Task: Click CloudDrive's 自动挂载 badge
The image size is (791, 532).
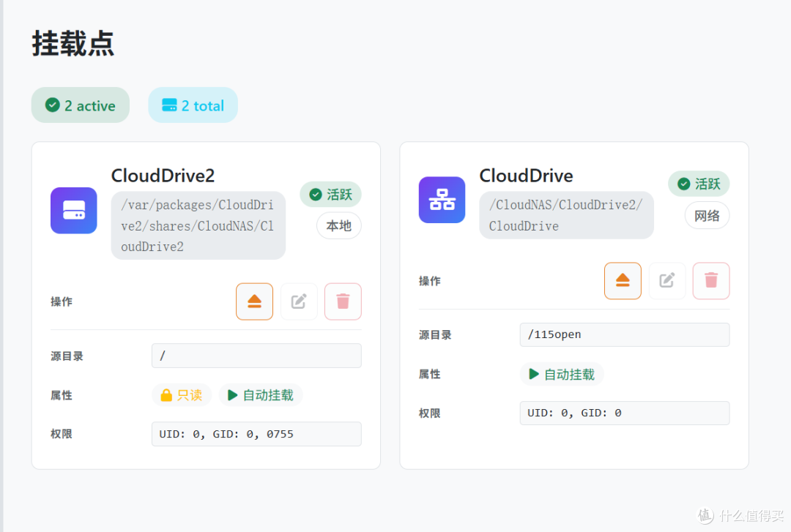Action: click(x=562, y=374)
